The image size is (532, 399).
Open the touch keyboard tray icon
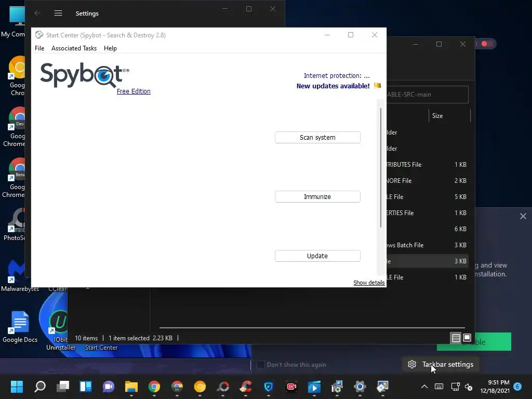438,387
